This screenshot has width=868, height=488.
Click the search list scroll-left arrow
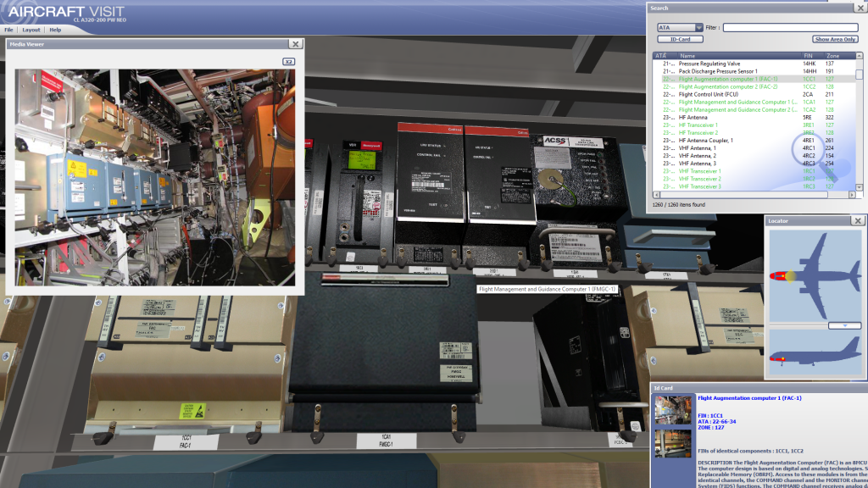[x=657, y=195]
